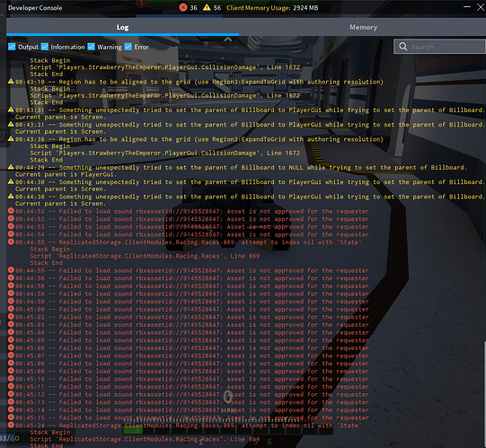Open the Memory tab
486x448 pixels.
click(363, 27)
